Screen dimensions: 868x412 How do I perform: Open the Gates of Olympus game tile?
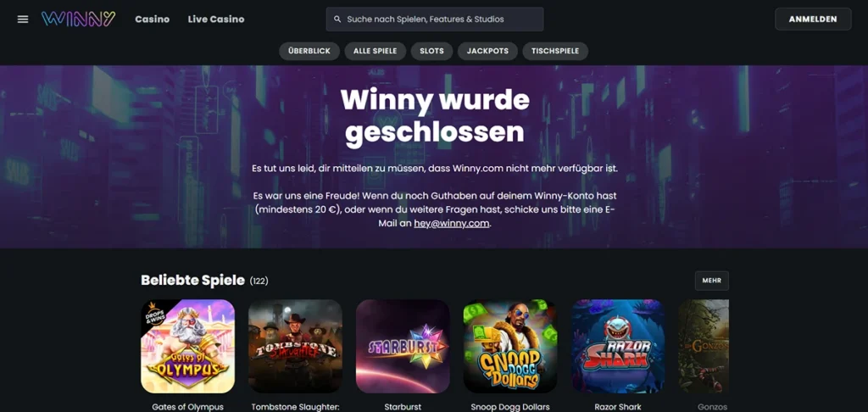click(187, 346)
